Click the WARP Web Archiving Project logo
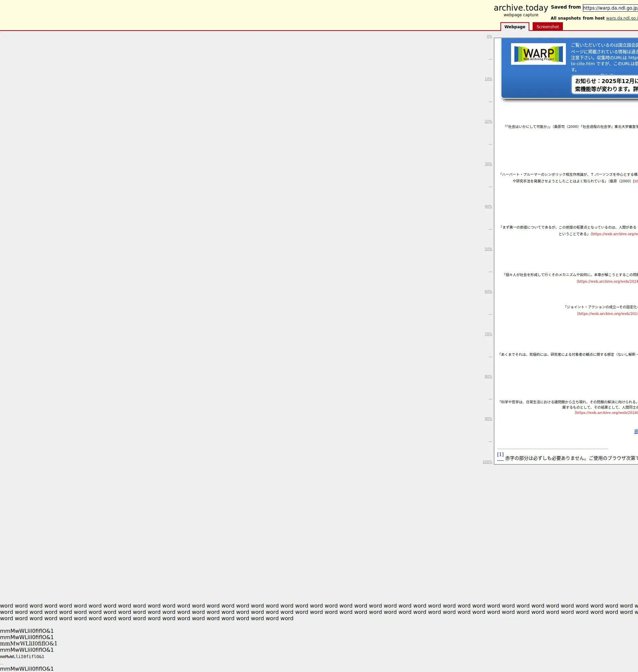638x672 pixels. (538, 54)
